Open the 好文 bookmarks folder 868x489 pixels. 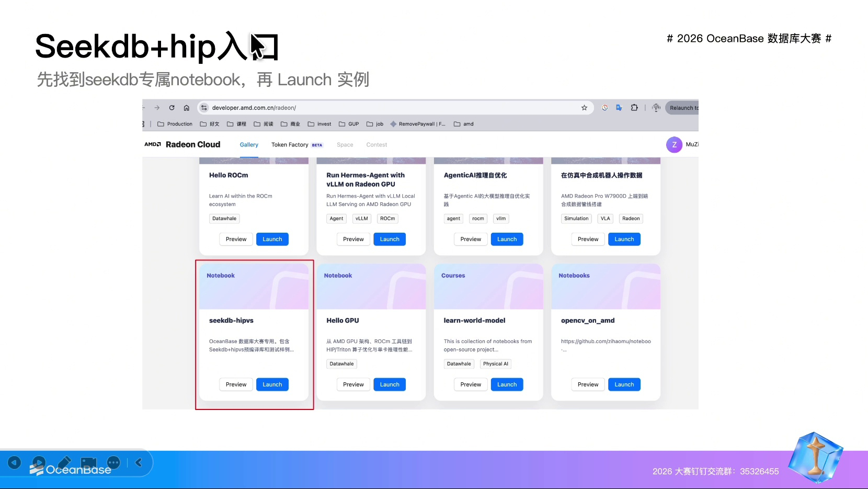coord(210,124)
